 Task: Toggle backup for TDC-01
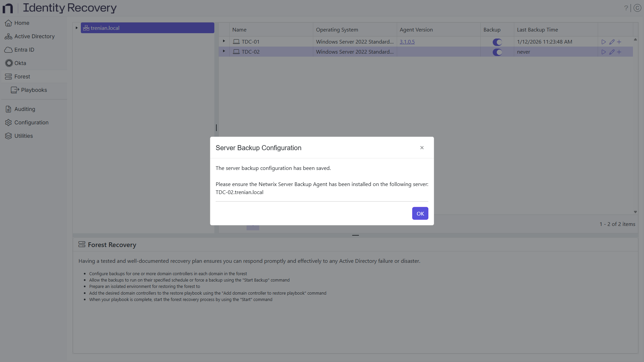click(x=497, y=42)
